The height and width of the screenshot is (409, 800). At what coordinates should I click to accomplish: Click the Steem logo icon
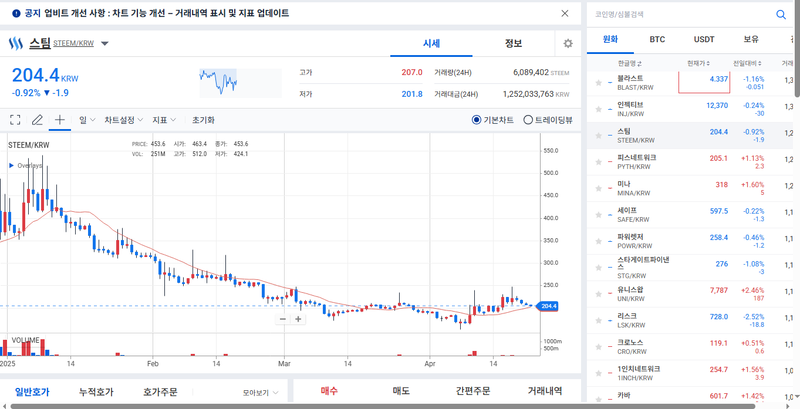click(x=16, y=43)
